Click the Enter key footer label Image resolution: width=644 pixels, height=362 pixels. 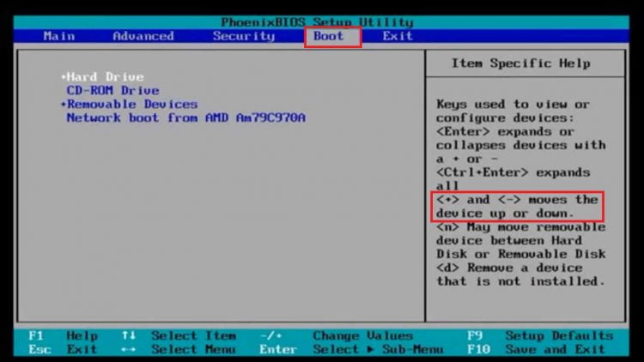[x=278, y=350]
